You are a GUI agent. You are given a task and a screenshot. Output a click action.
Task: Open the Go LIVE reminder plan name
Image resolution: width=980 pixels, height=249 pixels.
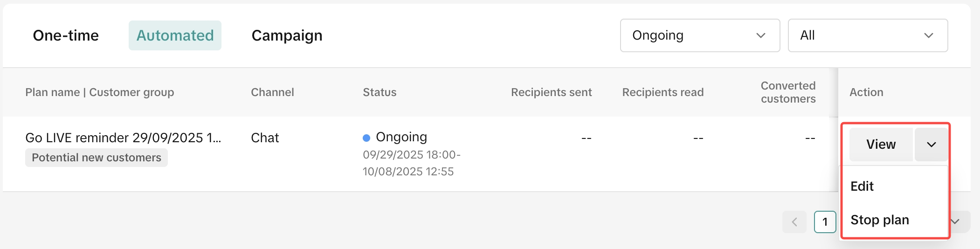[x=123, y=138]
